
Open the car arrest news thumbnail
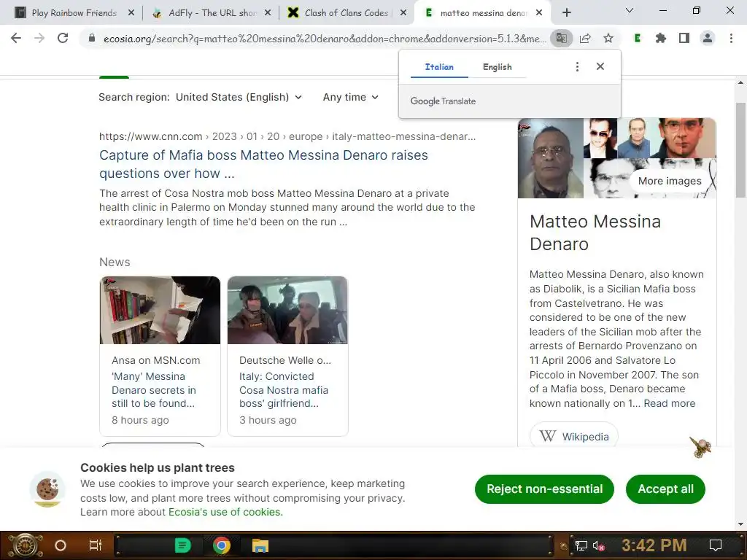(x=287, y=310)
